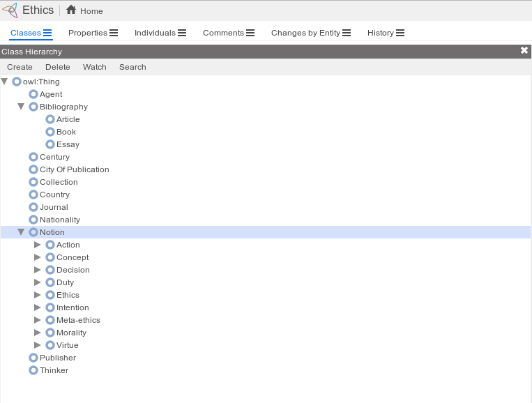This screenshot has width=532, height=403.
Task: Click the Agent class circle icon
Action: click(33, 94)
